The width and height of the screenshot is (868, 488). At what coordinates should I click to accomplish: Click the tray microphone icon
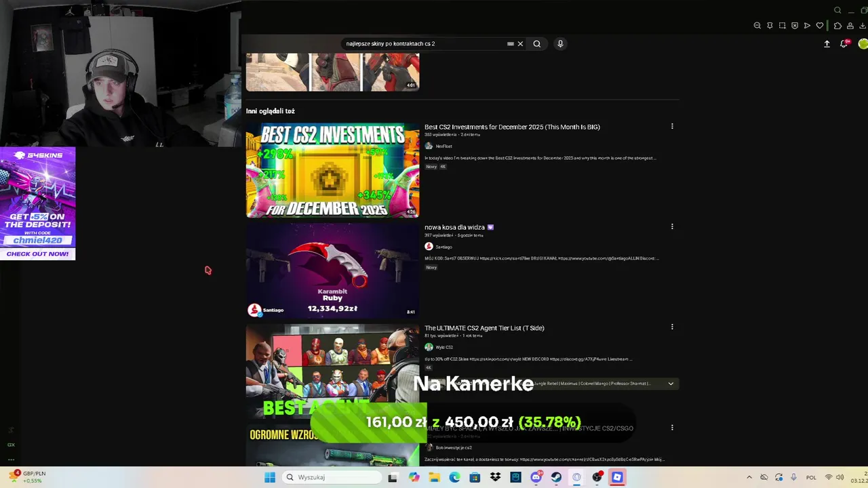[793, 477]
